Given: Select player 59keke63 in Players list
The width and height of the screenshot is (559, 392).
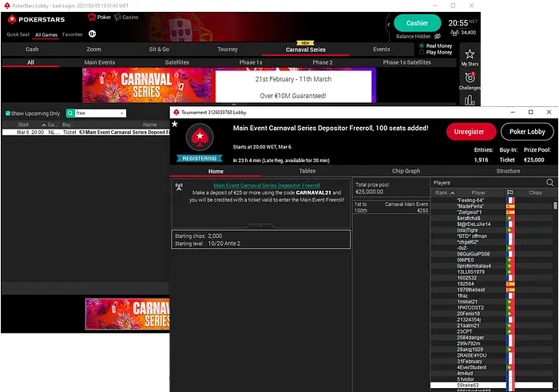Looking at the screenshot, I should point(491,386).
